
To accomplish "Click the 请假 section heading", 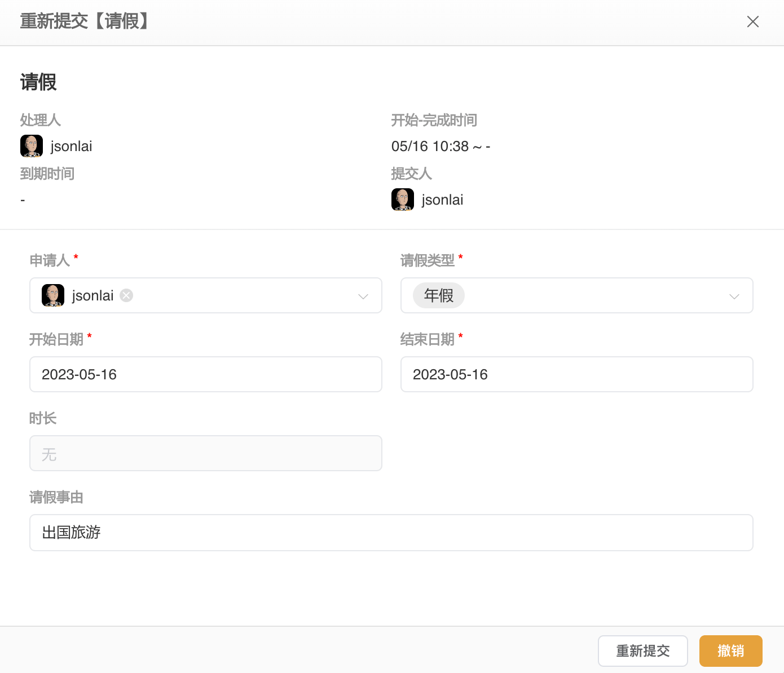I will pos(38,82).
